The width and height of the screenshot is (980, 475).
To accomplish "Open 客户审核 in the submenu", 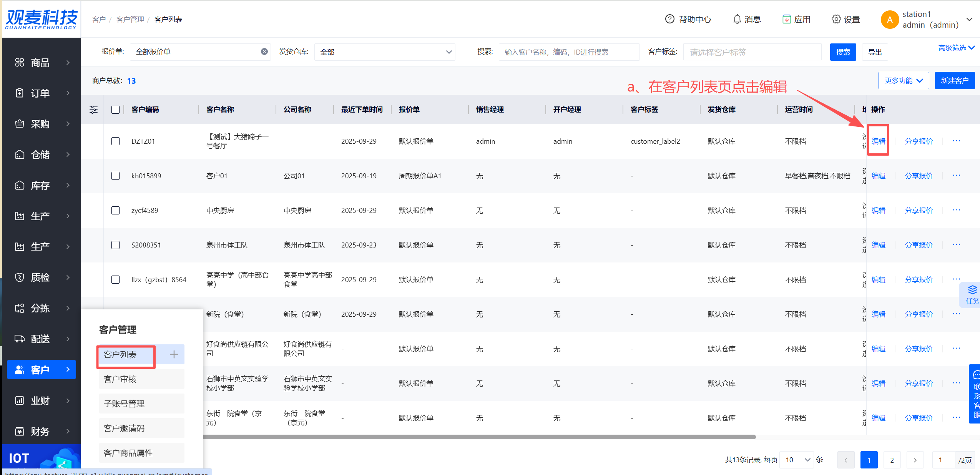I will [120, 379].
